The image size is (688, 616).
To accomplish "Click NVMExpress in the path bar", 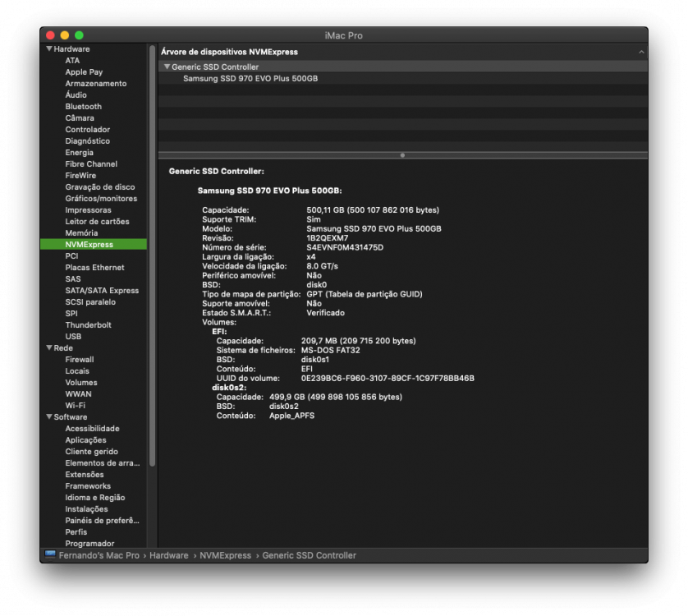I will 225,555.
